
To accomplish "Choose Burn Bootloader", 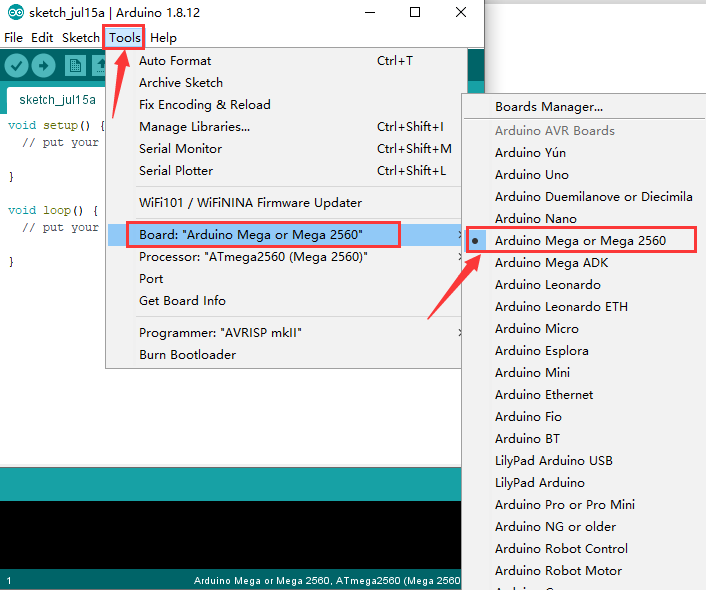I will pos(287,355).
